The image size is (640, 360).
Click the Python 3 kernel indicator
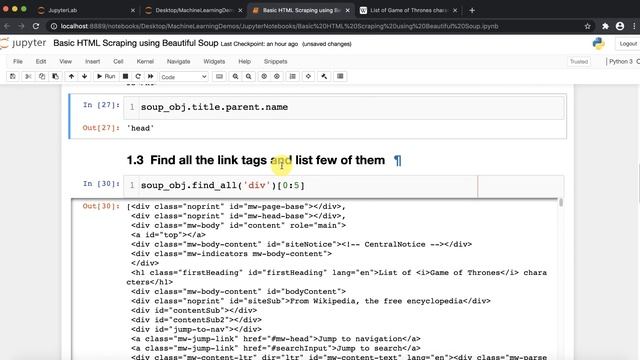pos(621,62)
